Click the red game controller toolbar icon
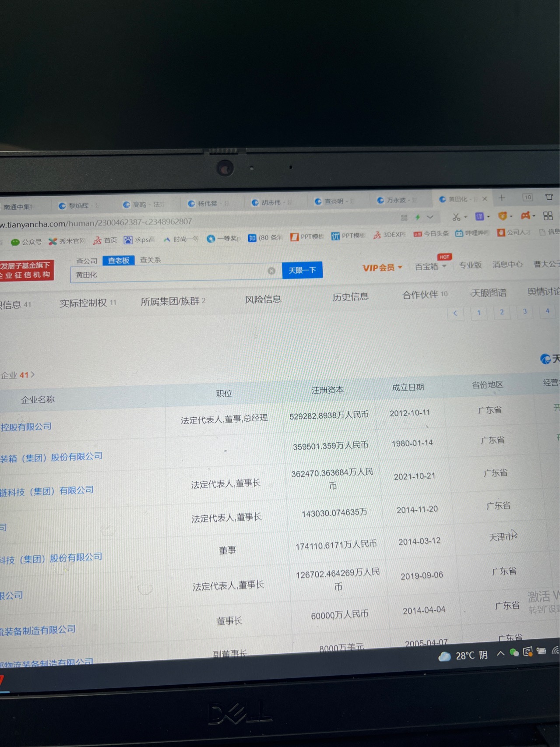 tap(525, 215)
